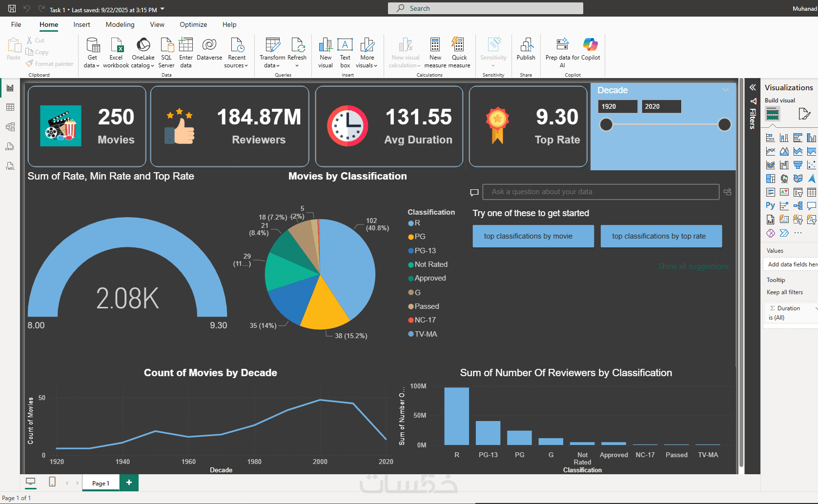Screen dimensions: 818x504
Task: Open more visuals via the ellipsis icon
Action: [798, 233]
